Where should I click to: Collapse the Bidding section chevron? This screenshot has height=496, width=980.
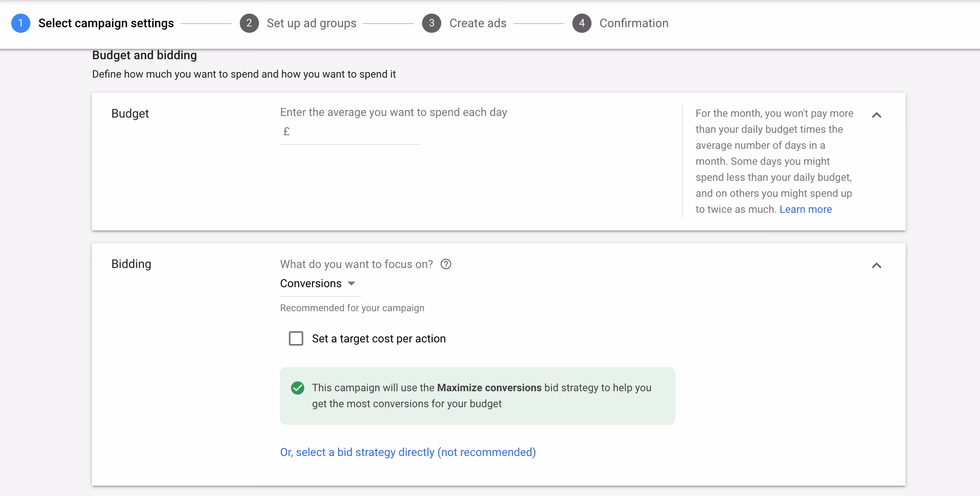point(876,266)
